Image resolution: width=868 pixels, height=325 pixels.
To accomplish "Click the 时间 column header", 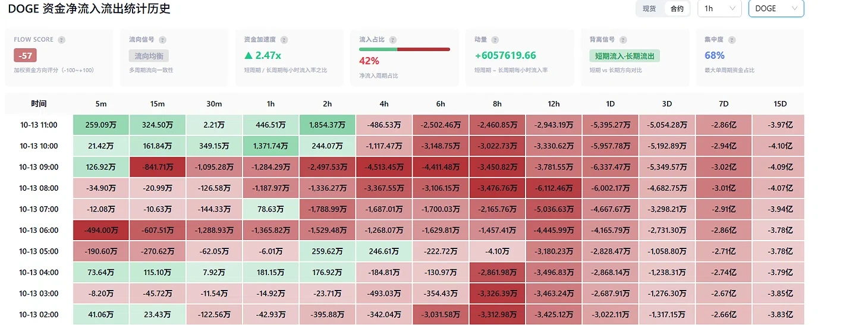I will (x=39, y=104).
